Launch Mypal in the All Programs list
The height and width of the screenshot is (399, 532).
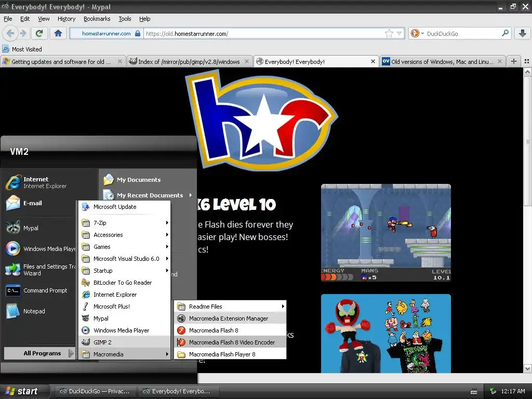coord(125,318)
